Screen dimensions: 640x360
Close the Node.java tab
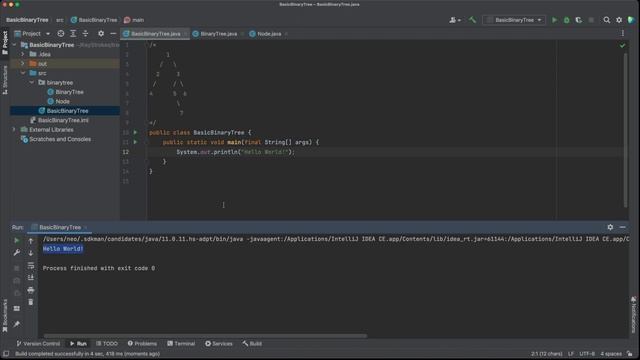click(286, 34)
